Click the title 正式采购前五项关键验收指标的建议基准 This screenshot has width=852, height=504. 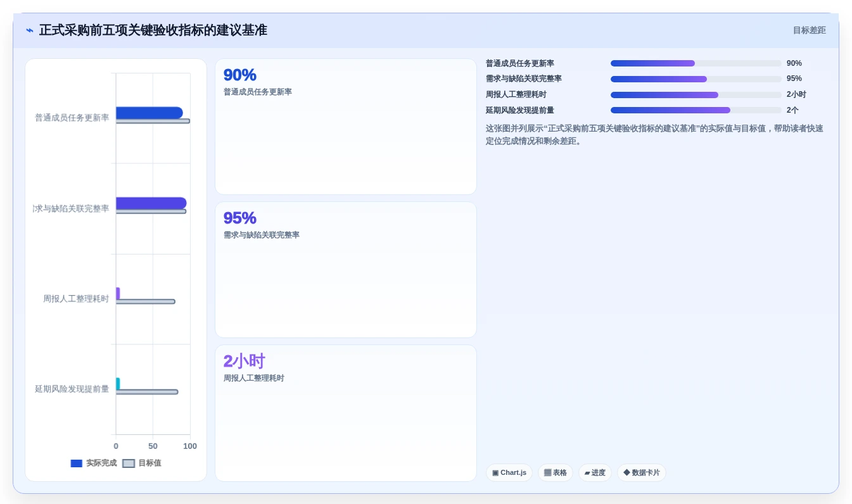click(153, 30)
